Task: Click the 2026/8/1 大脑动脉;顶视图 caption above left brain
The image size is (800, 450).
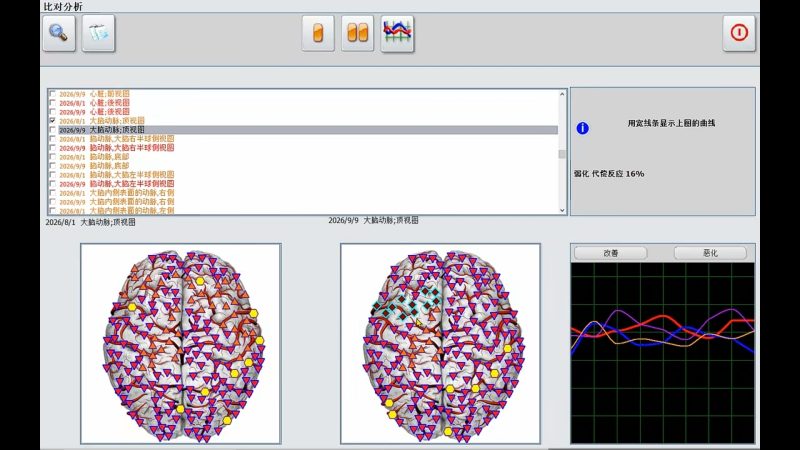Action: pos(90,222)
